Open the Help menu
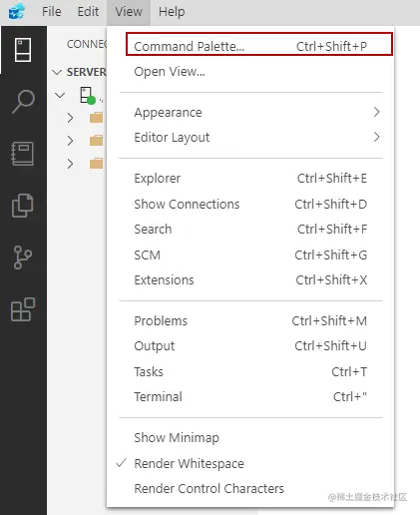The width and height of the screenshot is (420, 515). [172, 12]
